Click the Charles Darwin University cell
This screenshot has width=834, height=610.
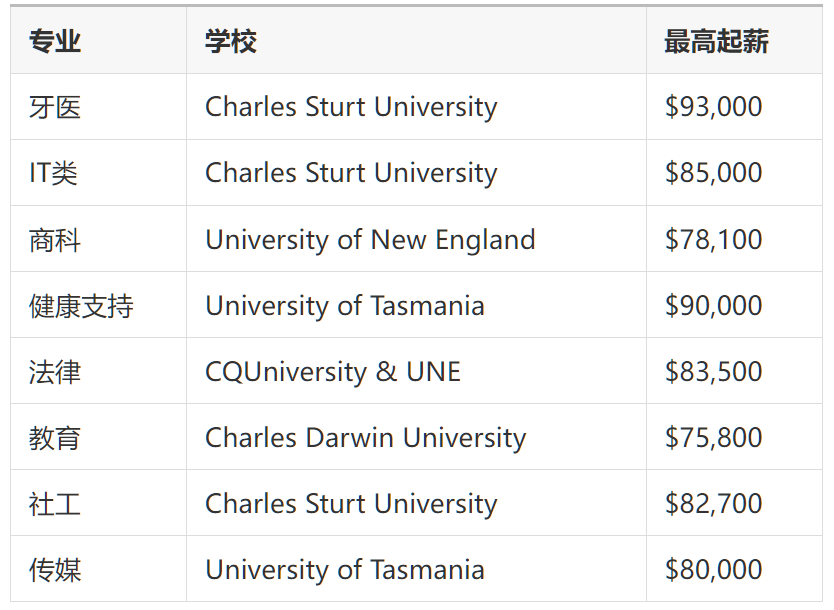click(365, 438)
